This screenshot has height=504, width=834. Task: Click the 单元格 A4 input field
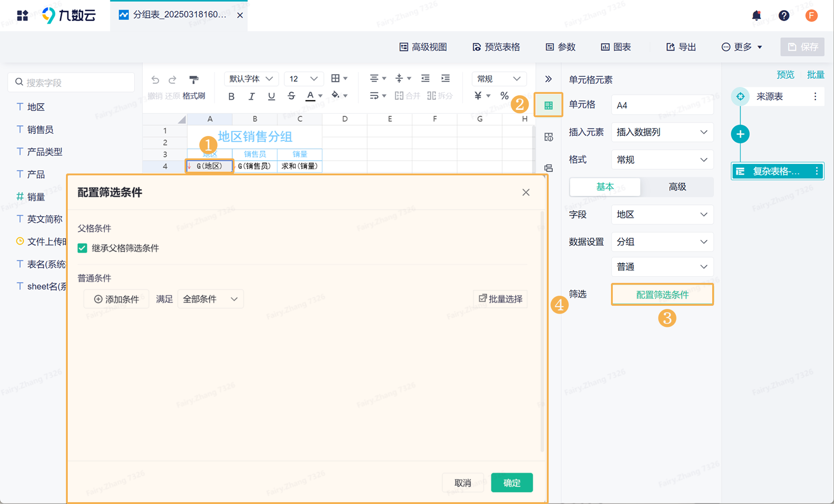[662, 105]
